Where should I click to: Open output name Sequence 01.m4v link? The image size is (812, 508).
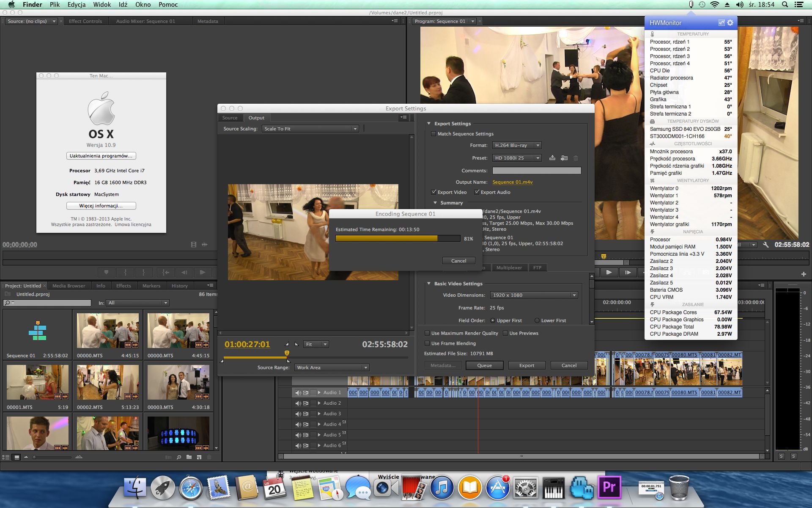click(513, 182)
